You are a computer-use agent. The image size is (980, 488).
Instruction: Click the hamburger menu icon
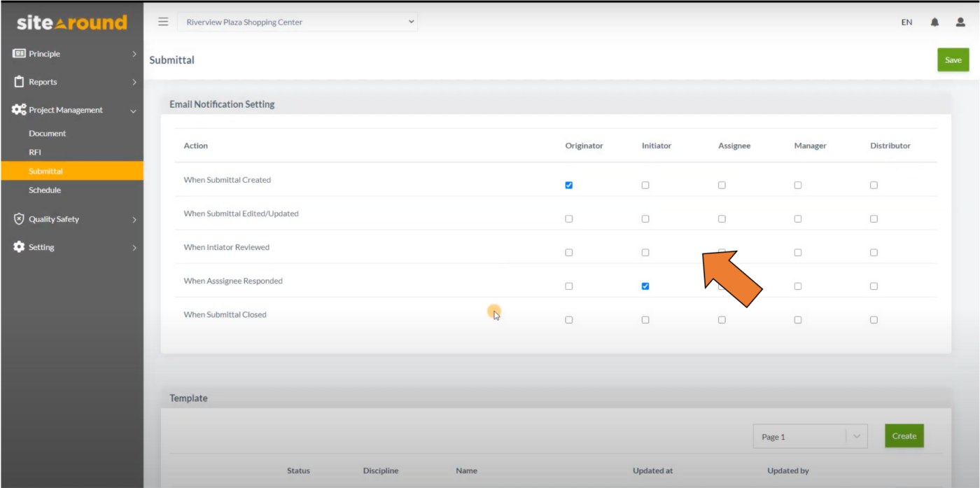163,21
